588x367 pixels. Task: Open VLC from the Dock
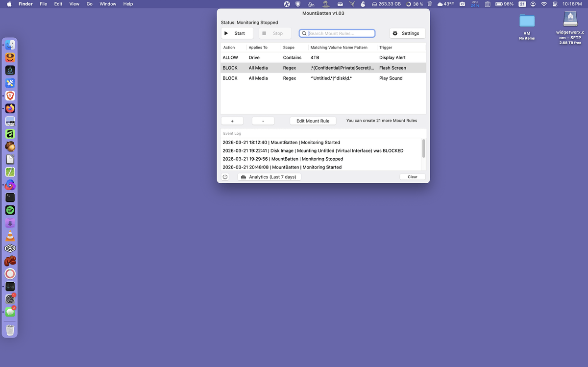click(x=10, y=236)
